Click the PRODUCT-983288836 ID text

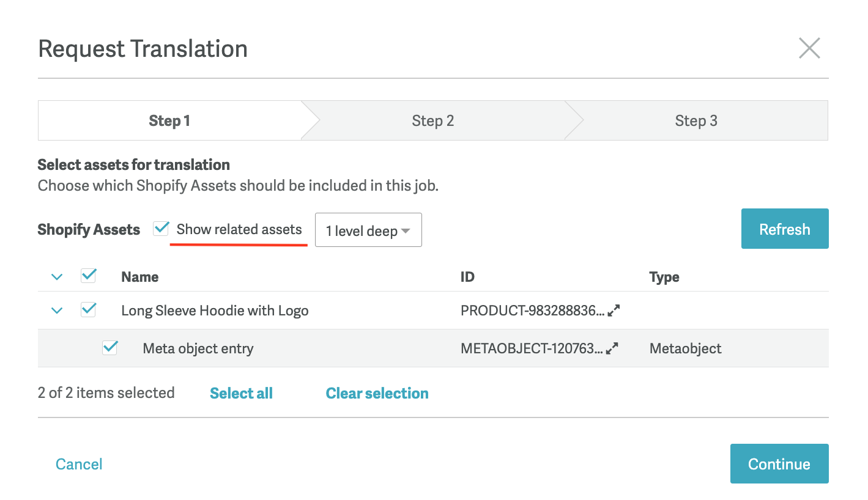(533, 311)
